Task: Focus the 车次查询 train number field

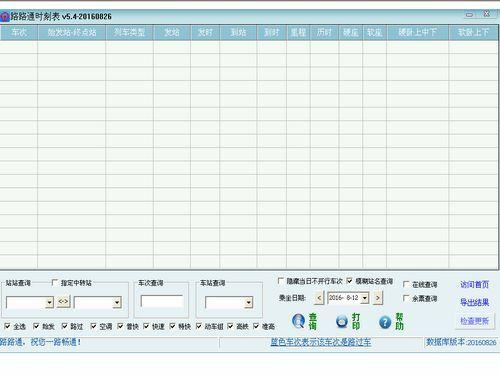Action: coord(161,301)
